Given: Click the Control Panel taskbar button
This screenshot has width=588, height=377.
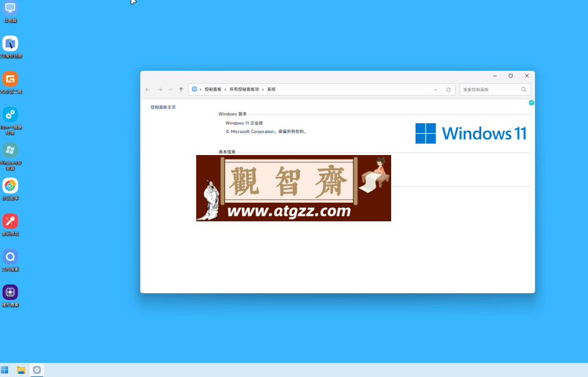Looking at the screenshot, I should (37, 370).
